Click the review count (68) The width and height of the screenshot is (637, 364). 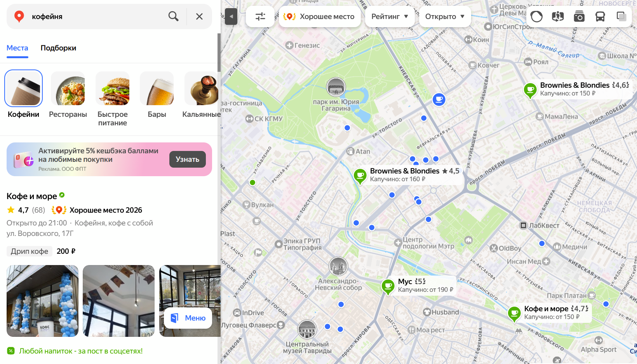click(x=38, y=210)
